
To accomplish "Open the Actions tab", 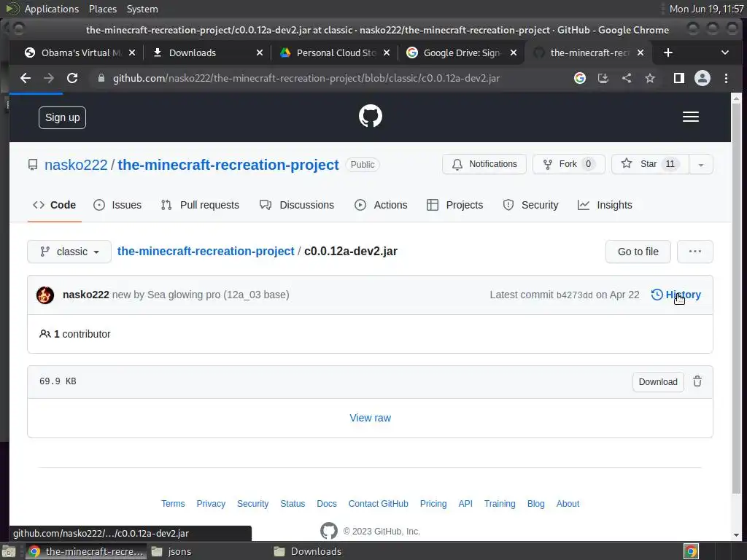I will 381,205.
